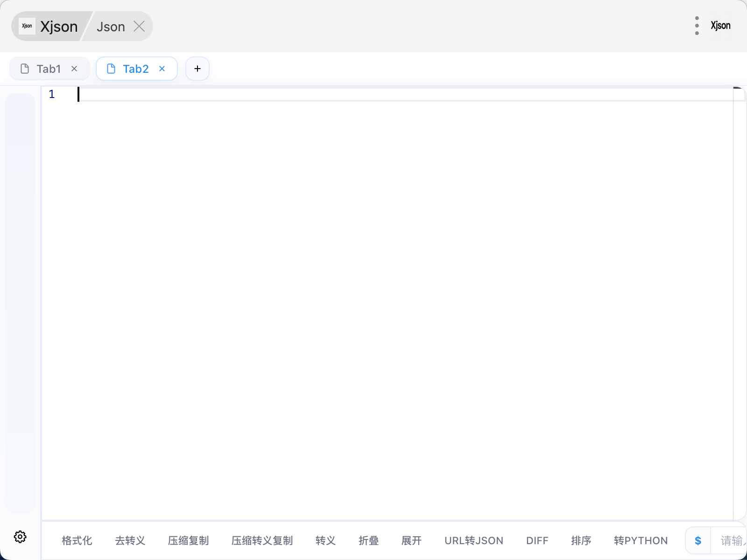
Task: Focus the 请输入 path input field
Action: point(729,540)
